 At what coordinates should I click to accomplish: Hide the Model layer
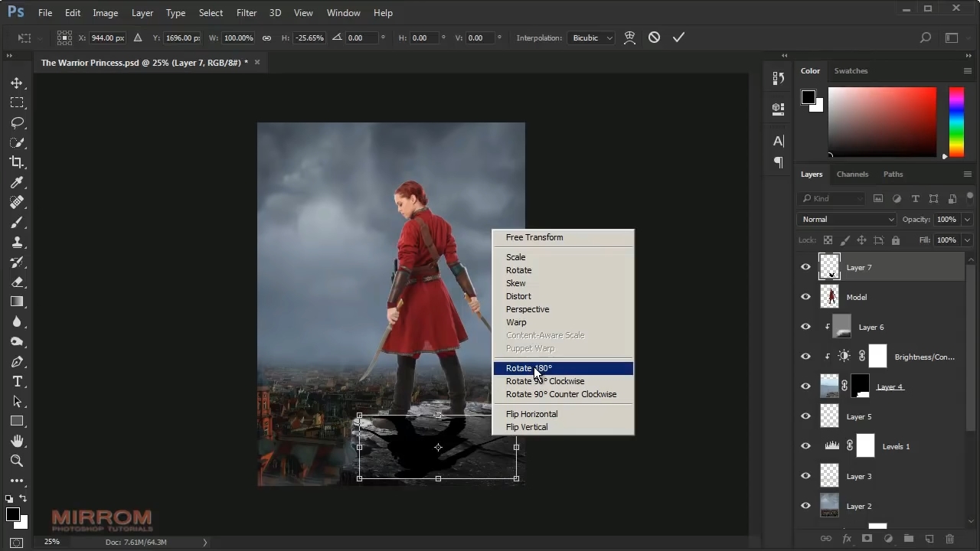point(805,297)
